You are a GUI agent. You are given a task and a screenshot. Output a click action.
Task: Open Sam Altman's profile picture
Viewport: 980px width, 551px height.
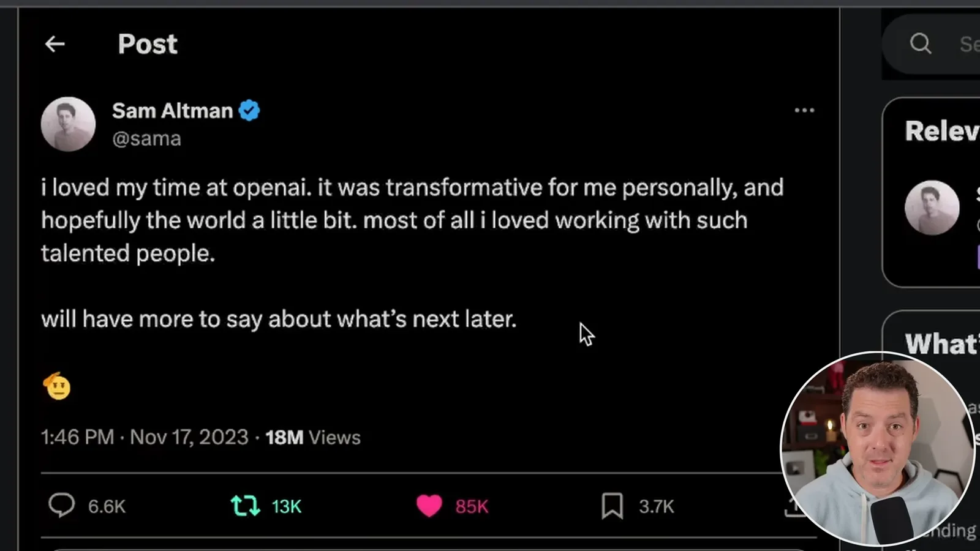(x=68, y=124)
